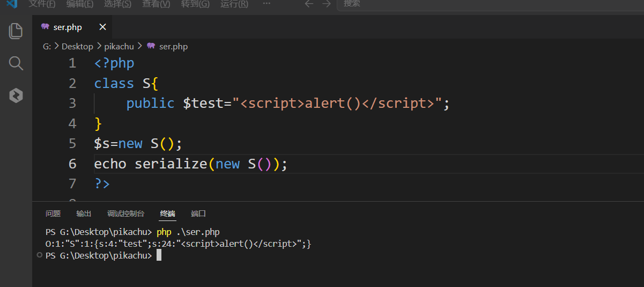Expand the overflow menu with three dots
This screenshot has height=287, width=644.
[267, 4]
